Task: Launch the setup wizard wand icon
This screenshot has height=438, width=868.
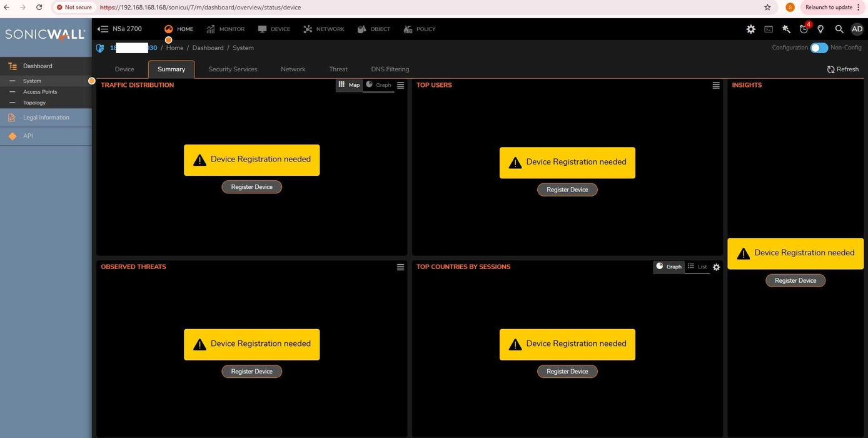Action: coord(786,29)
